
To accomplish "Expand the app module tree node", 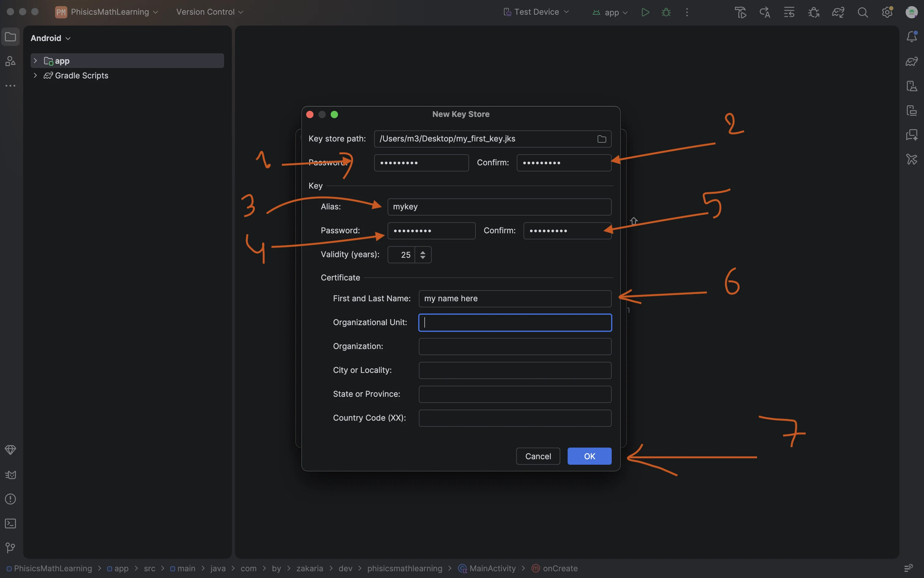I will (35, 61).
